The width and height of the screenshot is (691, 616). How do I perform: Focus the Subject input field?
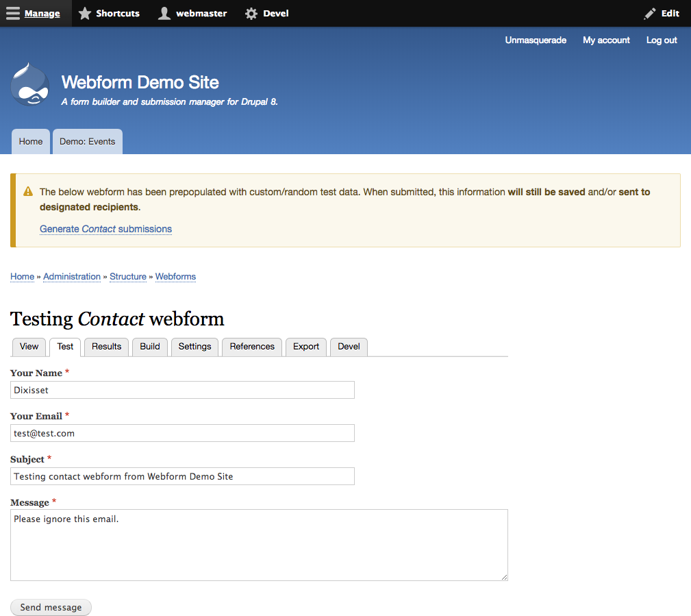(182, 476)
